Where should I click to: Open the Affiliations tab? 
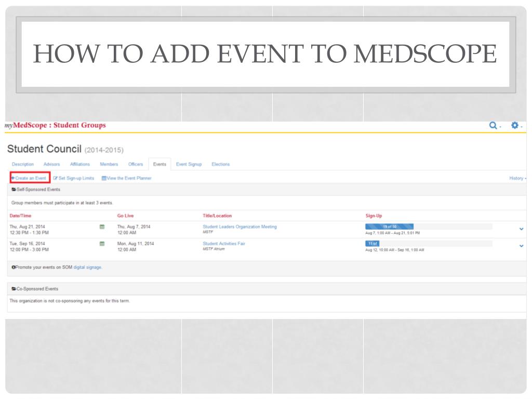pyautogui.click(x=79, y=164)
